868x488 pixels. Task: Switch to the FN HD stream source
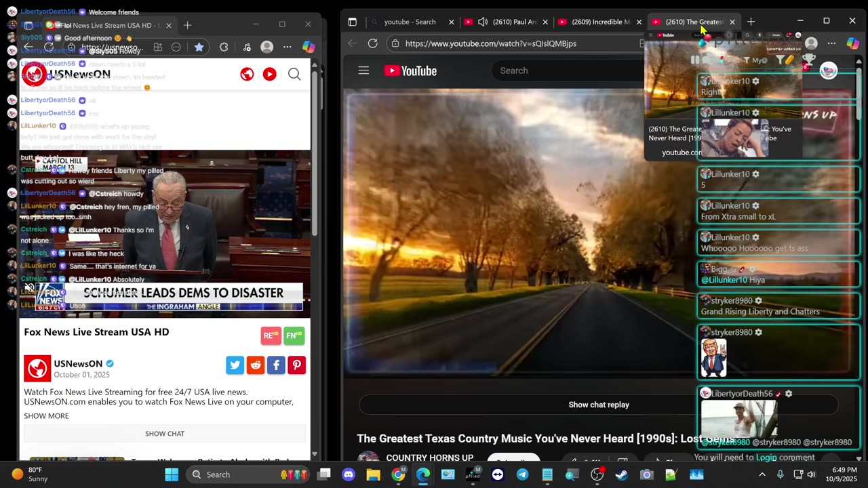(x=294, y=335)
